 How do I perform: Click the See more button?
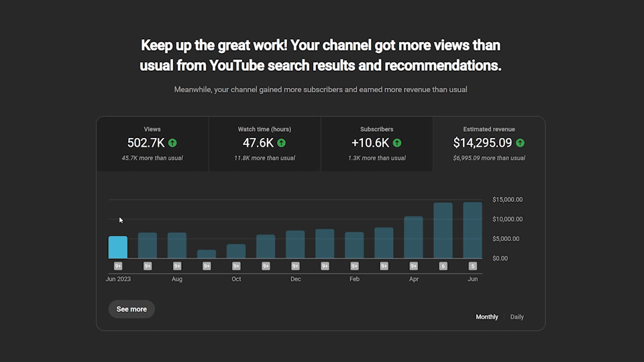131,309
